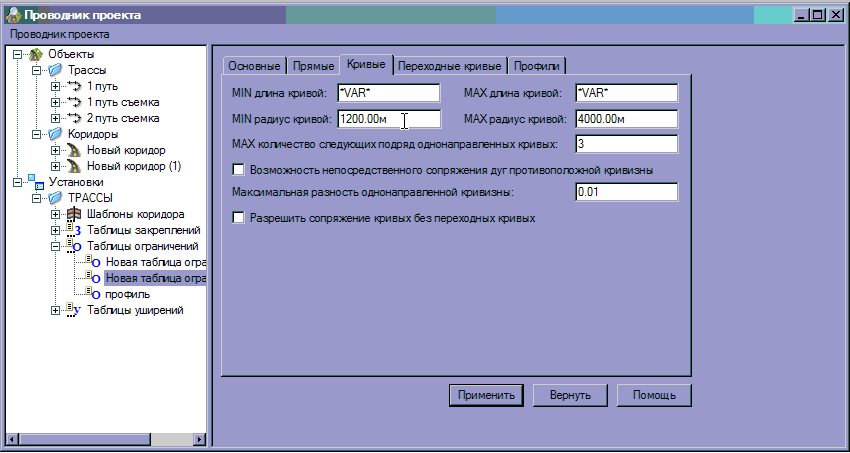Click the Трассы folder icon
Screen dimensions: 850x453
point(56,70)
